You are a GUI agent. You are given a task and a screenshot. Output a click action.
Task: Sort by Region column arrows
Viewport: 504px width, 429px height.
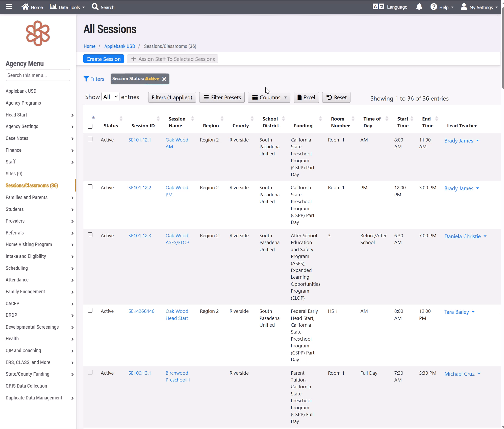click(222, 119)
